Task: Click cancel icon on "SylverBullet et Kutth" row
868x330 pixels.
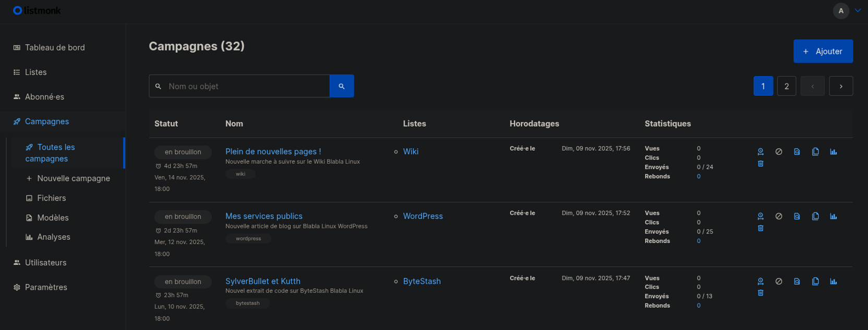Action: pyautogui.click(x=779, y=282)
